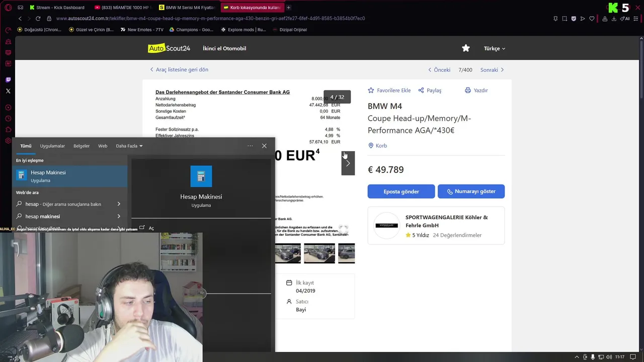
Task: Click Favorilere Ekle
Action: (389, 90)
